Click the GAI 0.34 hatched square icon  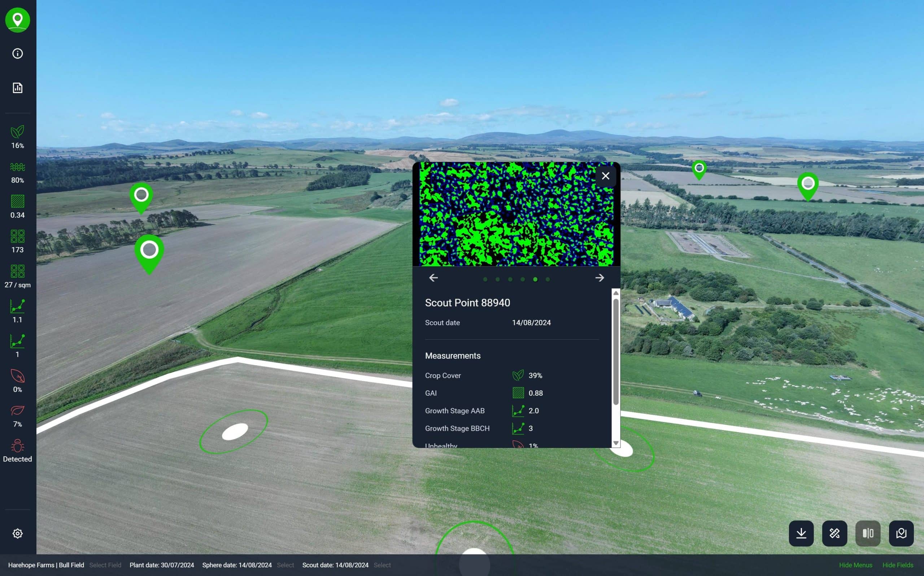pos(18,202)
